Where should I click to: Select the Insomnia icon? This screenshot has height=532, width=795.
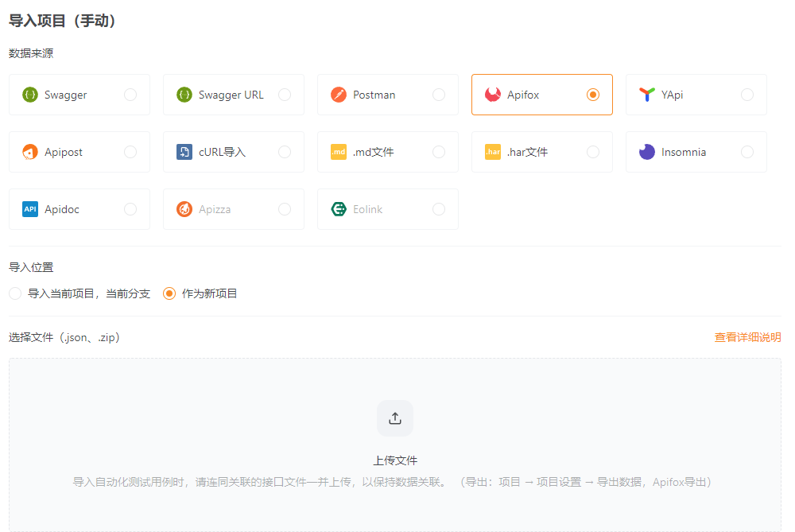647,151
